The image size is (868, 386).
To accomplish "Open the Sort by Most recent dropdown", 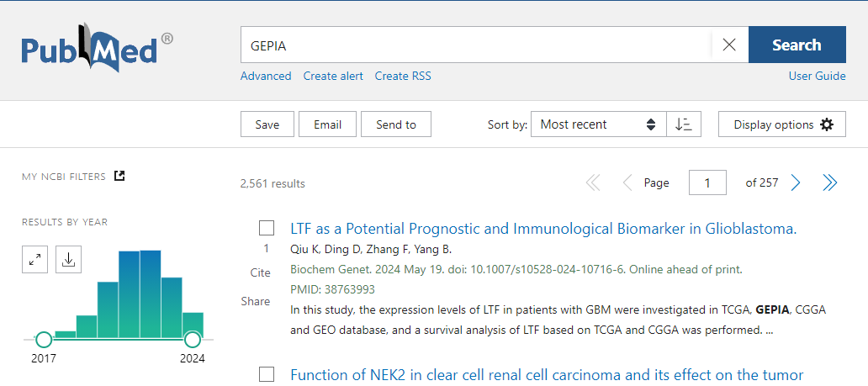I will (598, 124).
